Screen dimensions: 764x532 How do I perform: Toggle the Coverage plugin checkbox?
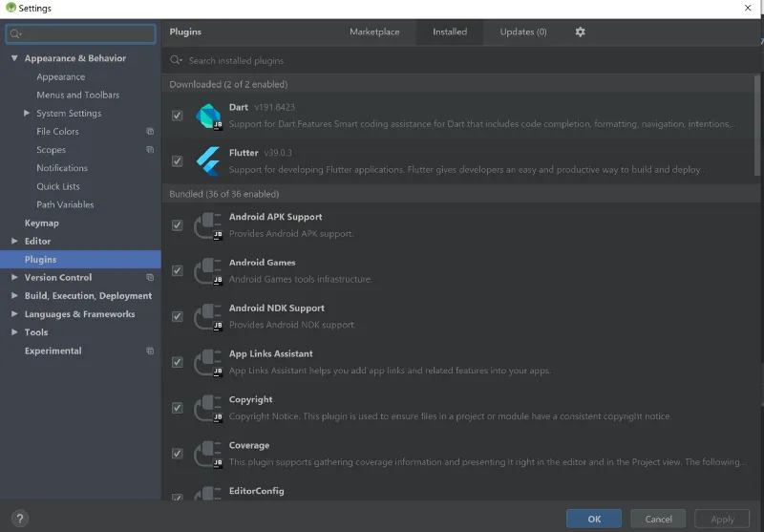(178, 454)
